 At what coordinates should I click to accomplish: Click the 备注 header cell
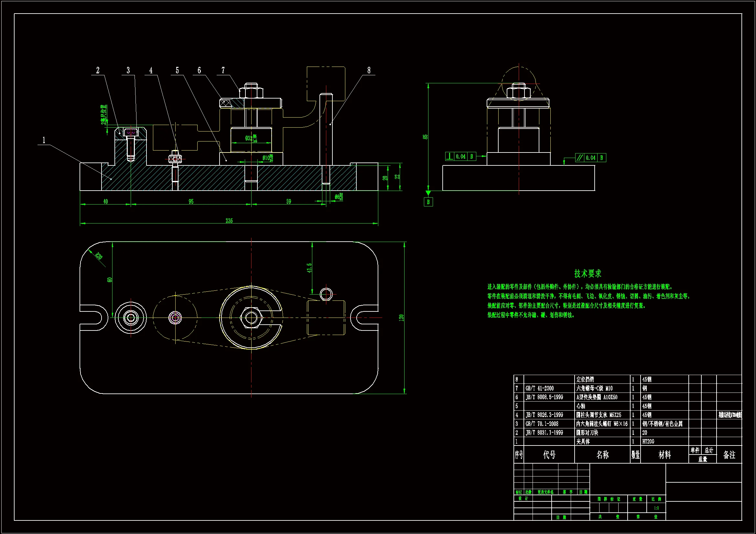[x=729, y=455]
